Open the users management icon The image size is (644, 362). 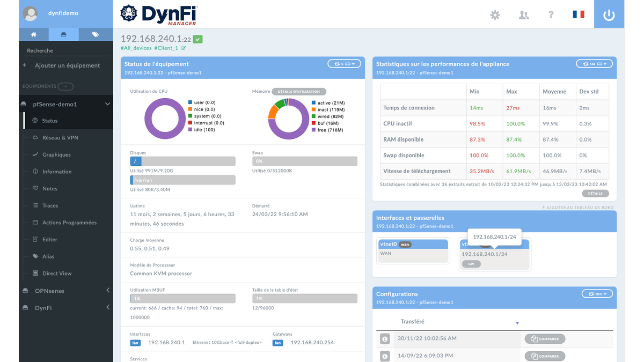(524, 15)
